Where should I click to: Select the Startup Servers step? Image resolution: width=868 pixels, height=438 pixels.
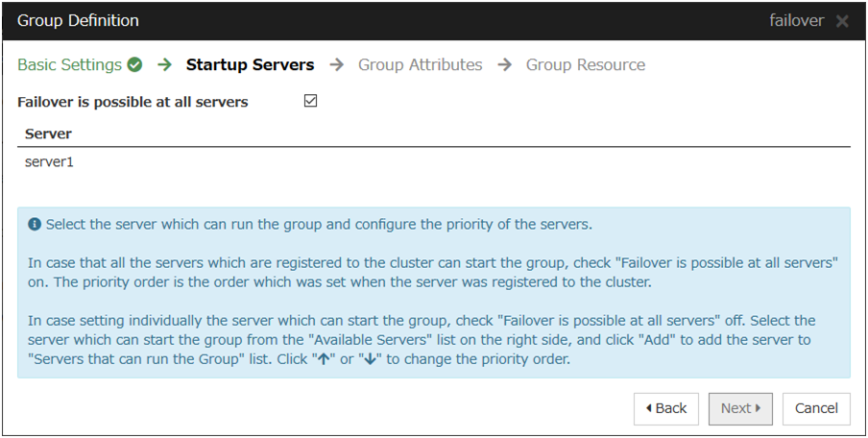click(250, 65)
